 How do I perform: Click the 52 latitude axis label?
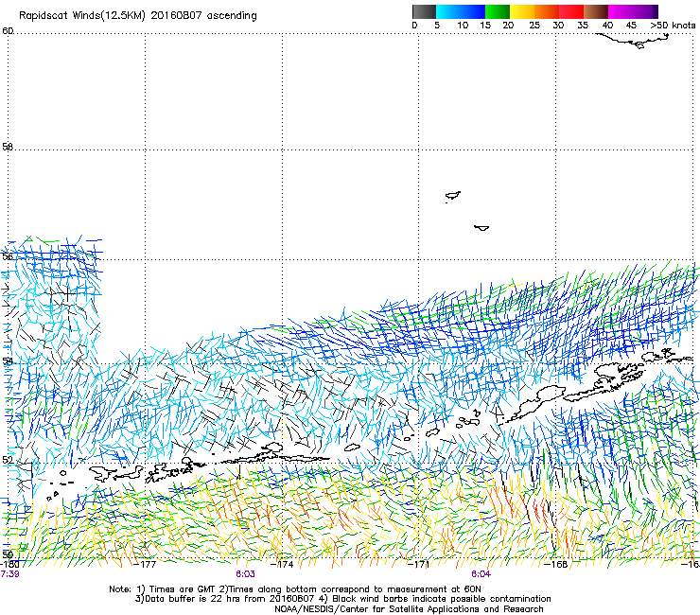[8, 460]
